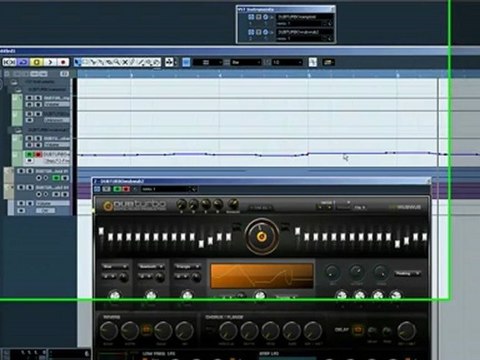Click the green read button in plugin window header
The height and width of the screenshot is (360, 480).
coord(117,189)
